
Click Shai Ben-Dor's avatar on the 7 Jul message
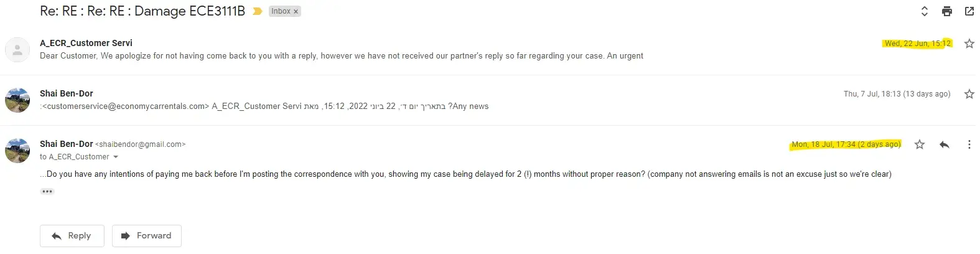pos(17,100)
